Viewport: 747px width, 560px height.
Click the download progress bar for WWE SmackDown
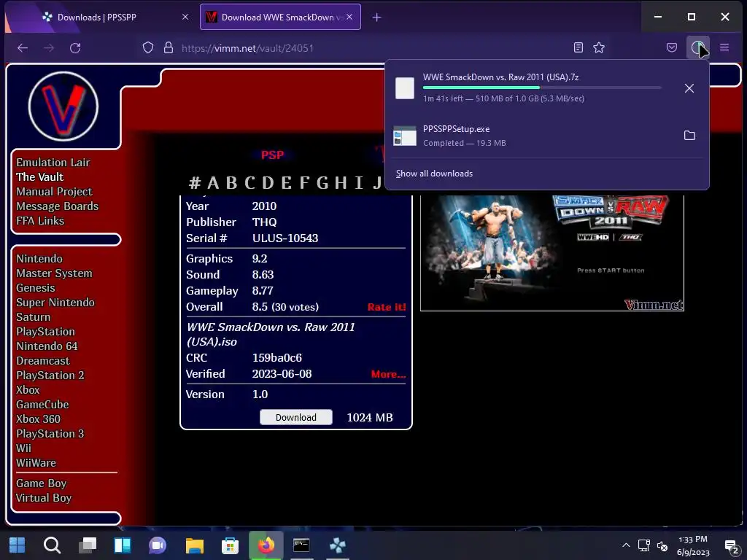tap(542, 87)
